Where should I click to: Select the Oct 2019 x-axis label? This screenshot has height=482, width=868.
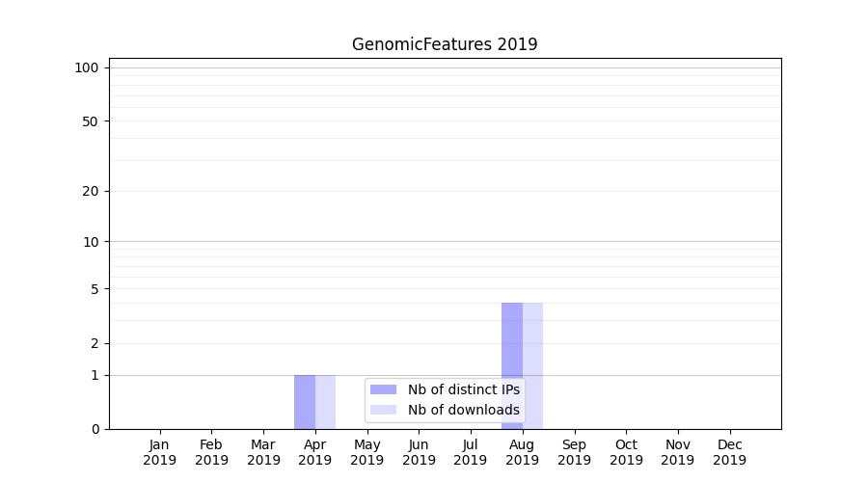626,452
